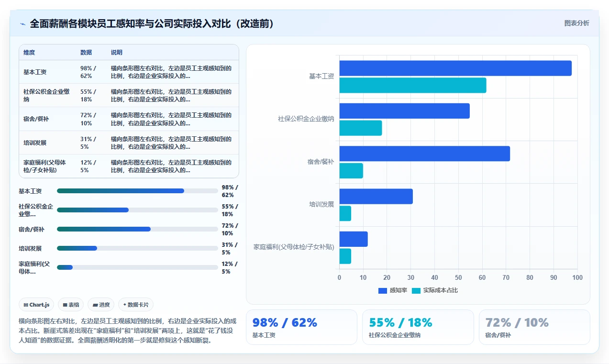This screenshot has width=609, height=364.
Task: Click the 社保公积金 感知率 blue bar
Action: coord(405,111)
